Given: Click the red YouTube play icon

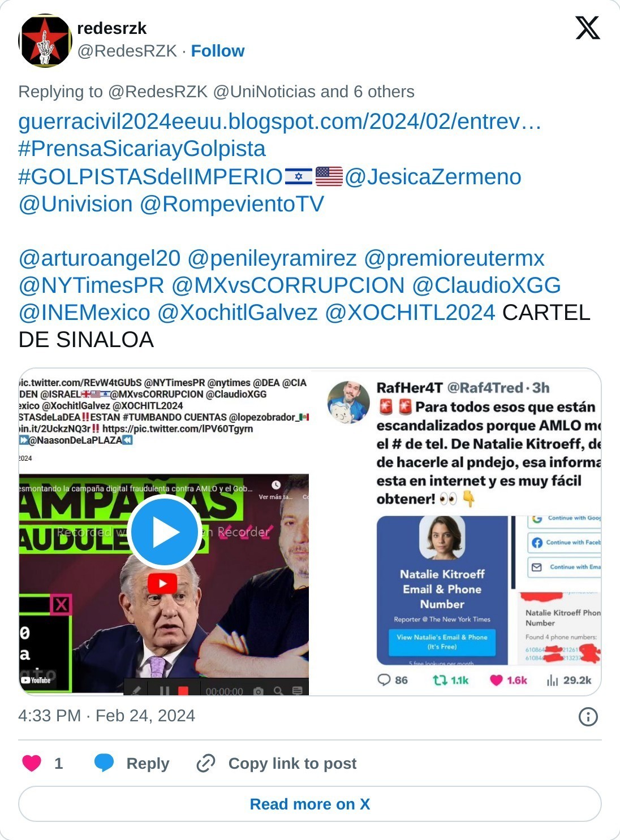Looking at the screenshot, I should (163, 583).
